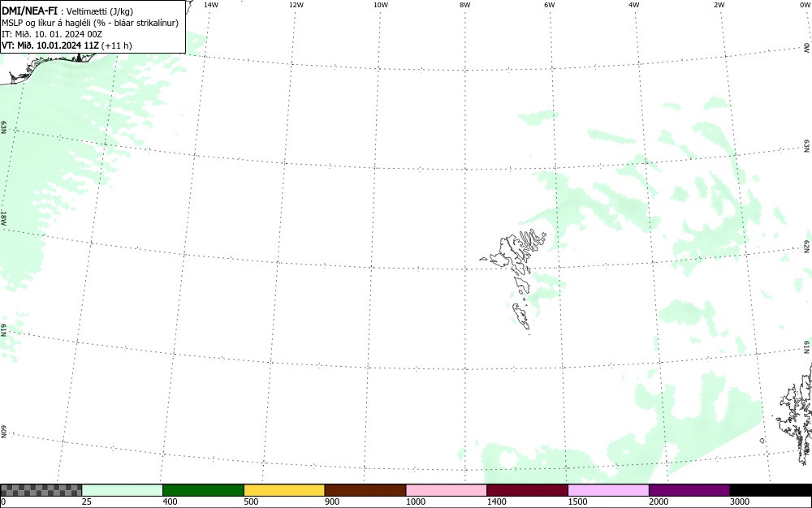Click the "DMI/NEA-FI" title text
Image resolution: width=812 pixels, height=508 pixels.
click(x=29, y=11)
